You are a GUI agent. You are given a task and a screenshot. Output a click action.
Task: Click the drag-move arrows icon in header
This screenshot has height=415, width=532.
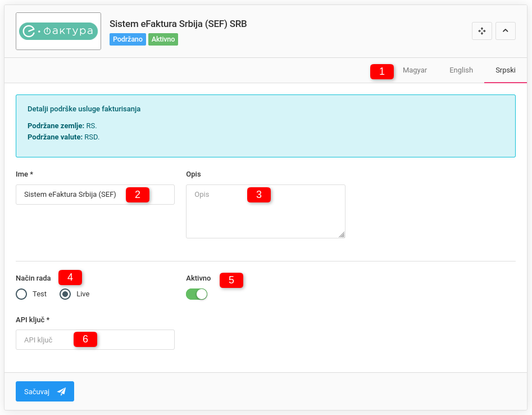tap(481, 31)
